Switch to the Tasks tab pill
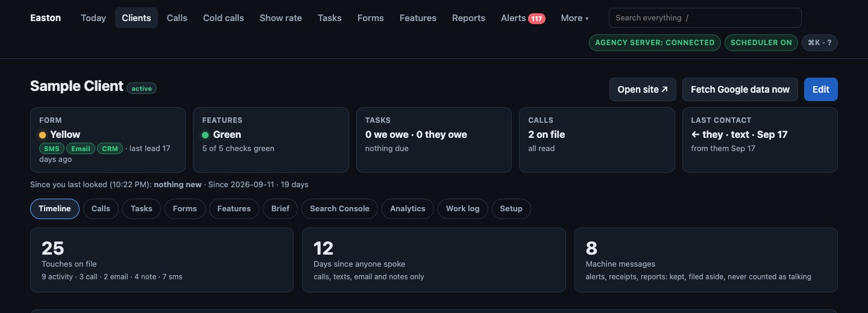Viewport: 868px width, 313px height. [142, 209]
